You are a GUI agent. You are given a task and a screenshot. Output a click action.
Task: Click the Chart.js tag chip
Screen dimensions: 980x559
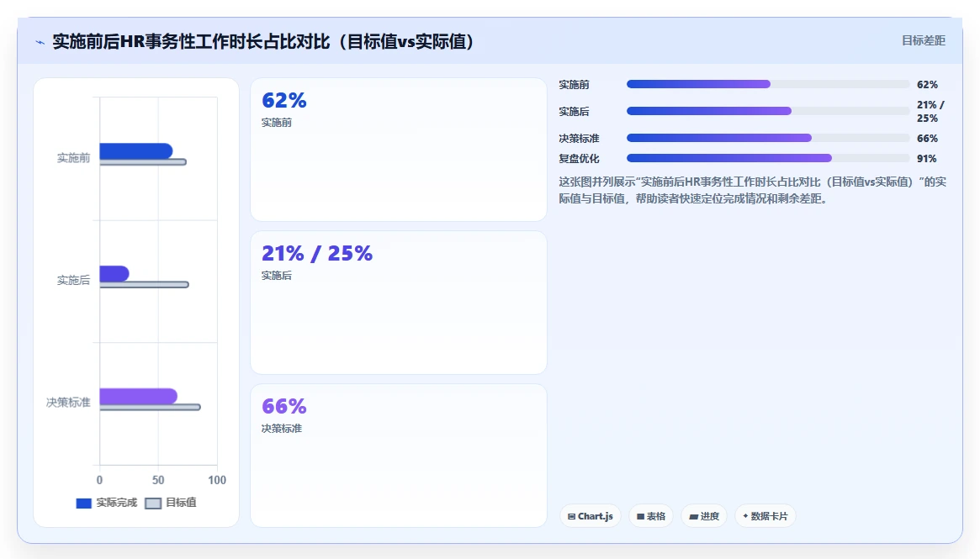click(x=590, y=516)
